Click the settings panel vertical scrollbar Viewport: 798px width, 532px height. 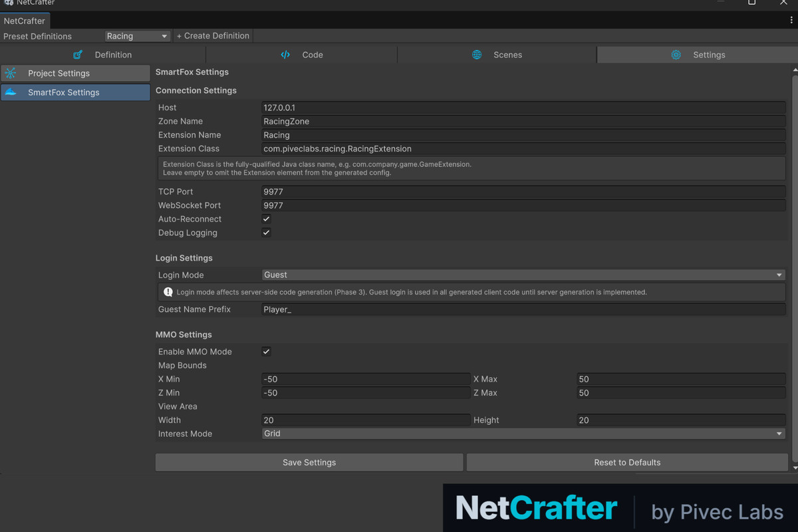click(795, 268)
